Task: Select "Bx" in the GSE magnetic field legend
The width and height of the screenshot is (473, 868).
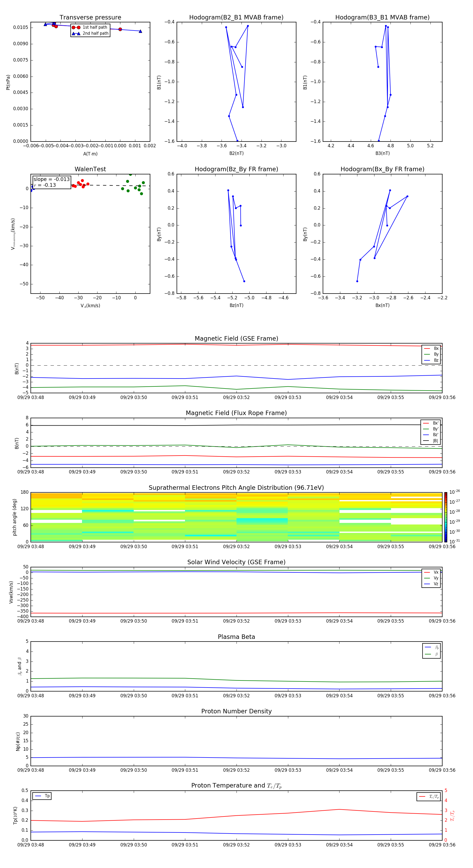Action: 431,349
